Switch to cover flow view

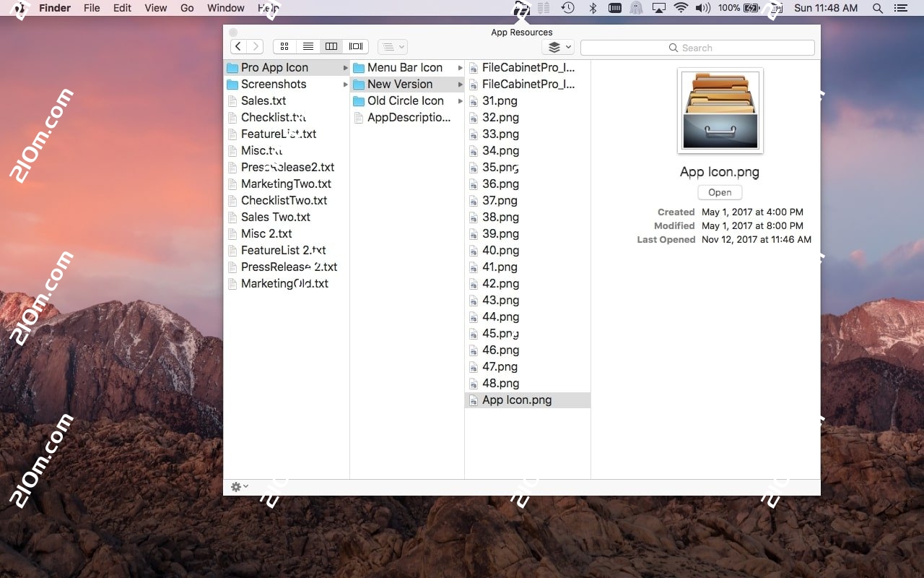coord(356,46)
